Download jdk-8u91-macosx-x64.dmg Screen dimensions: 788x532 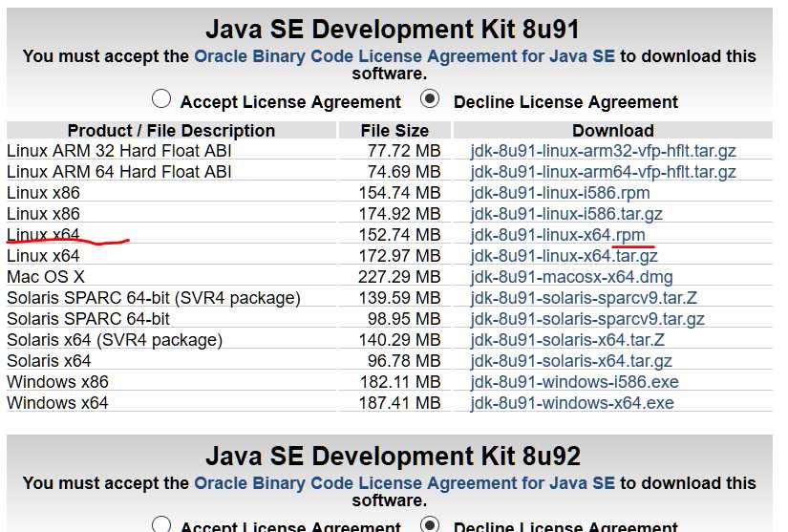571,277
